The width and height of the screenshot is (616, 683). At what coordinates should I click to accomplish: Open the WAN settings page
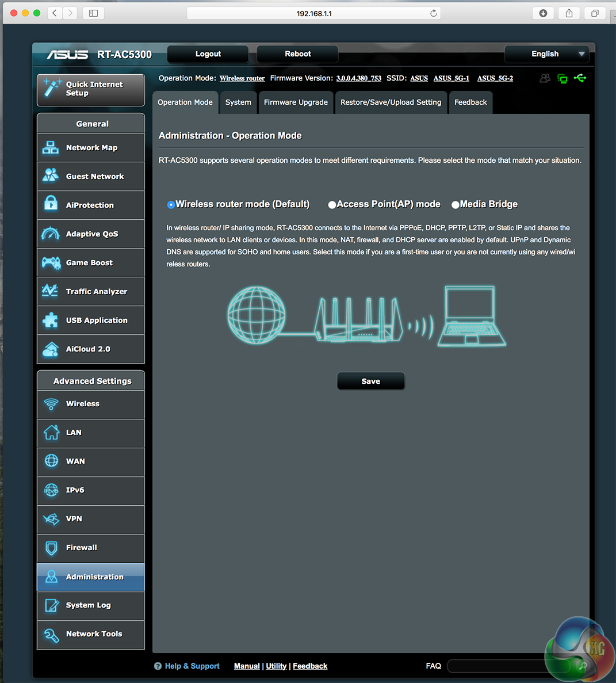coord(90,461)
